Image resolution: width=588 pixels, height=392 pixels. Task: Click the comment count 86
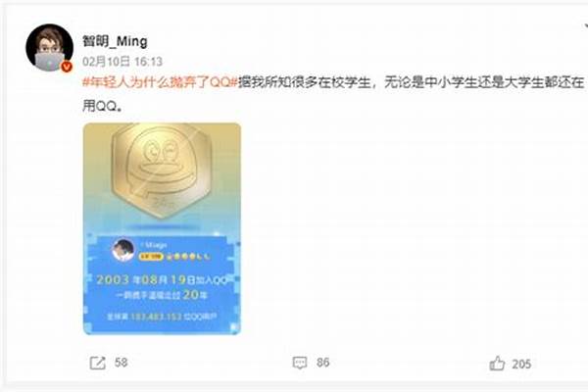[x=322, y=363]
